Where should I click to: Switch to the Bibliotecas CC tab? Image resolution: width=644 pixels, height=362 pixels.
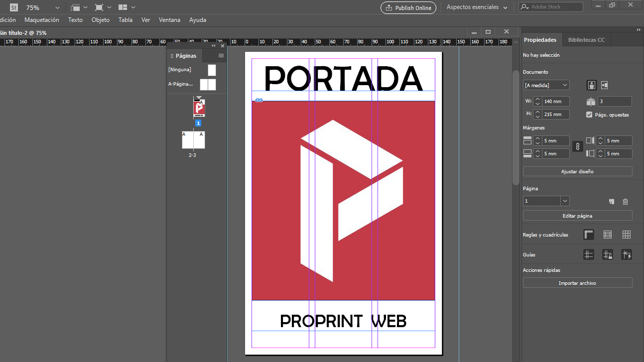point(586,40)
